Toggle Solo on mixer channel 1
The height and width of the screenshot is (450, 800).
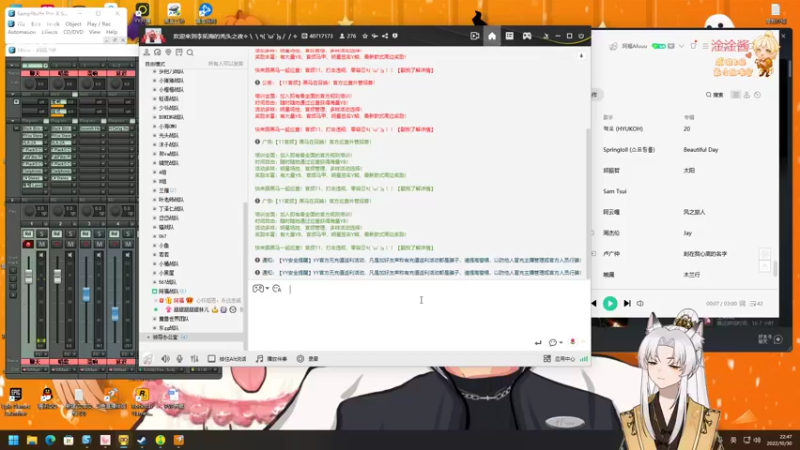[x=41, y=234]
